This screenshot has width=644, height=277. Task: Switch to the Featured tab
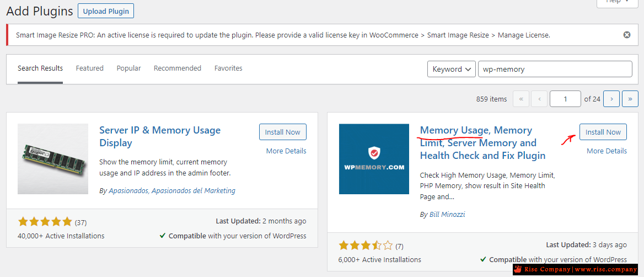coord(89,68)
